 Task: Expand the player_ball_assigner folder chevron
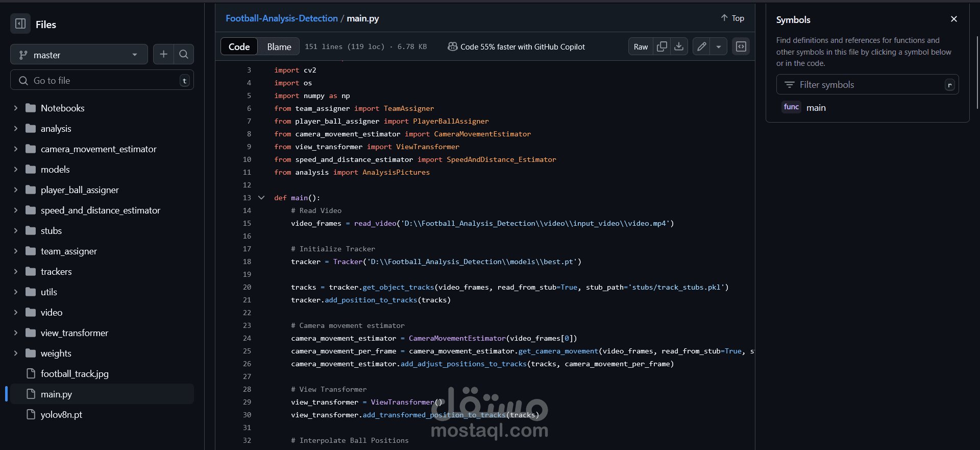click(x=16, y=190)
